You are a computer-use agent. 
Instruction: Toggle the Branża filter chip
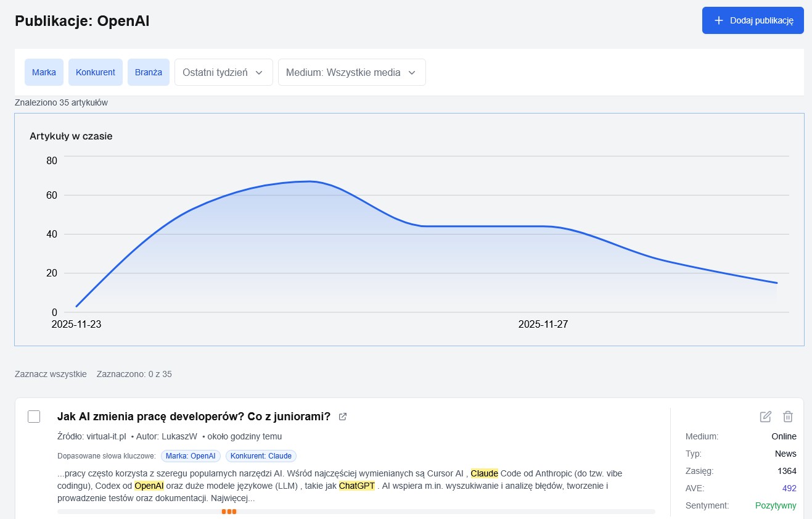(x=149, y=72)
